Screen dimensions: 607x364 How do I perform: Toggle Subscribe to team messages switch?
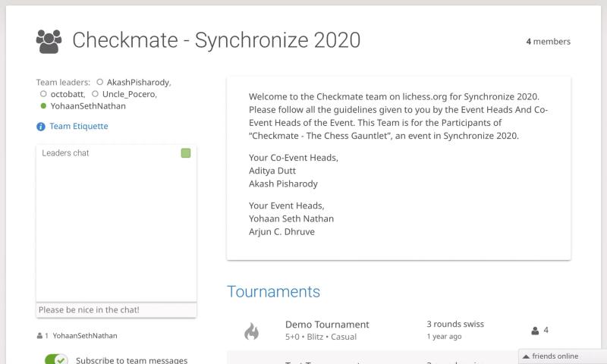point(56,359)
